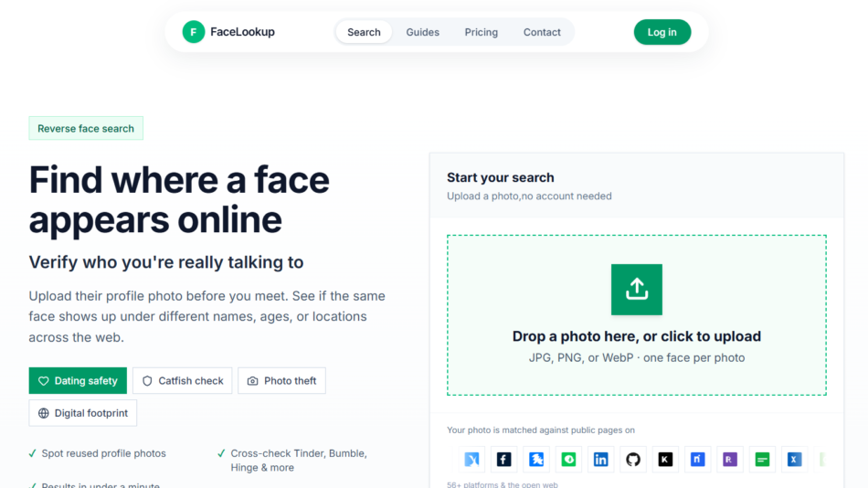Click the purple R platform icon

tap(730, 459)
